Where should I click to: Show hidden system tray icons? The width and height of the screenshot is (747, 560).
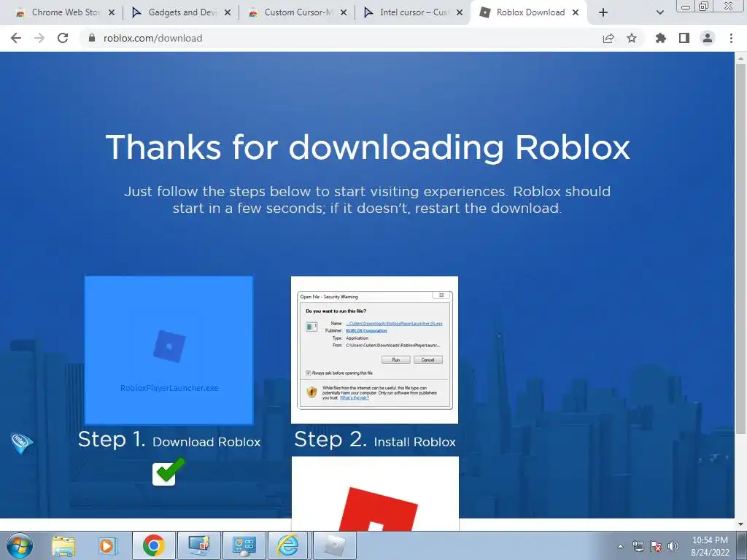[x=620, y=546]
